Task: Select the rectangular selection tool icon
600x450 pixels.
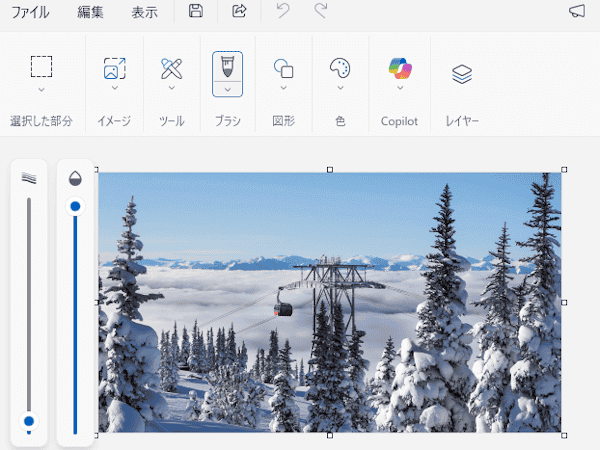Action: coord(41,67)
